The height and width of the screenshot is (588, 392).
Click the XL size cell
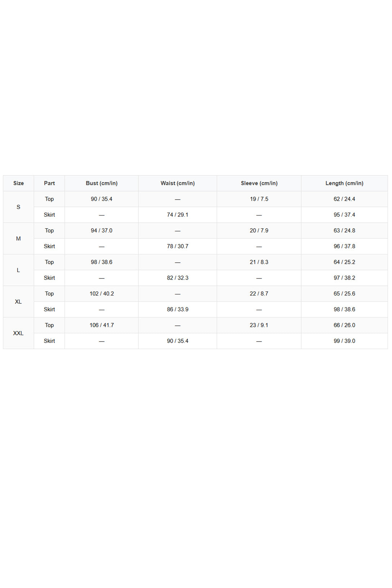tap(18, 302)
